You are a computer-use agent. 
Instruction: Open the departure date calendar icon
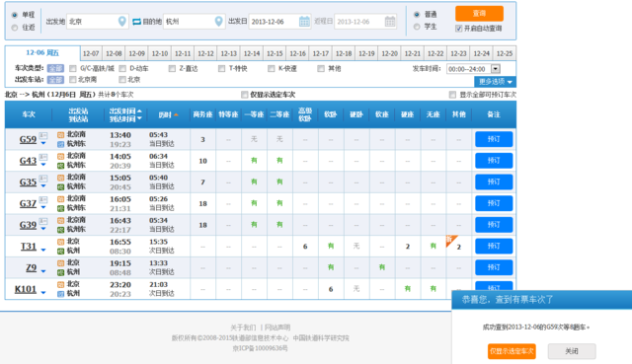click(304, 22)
